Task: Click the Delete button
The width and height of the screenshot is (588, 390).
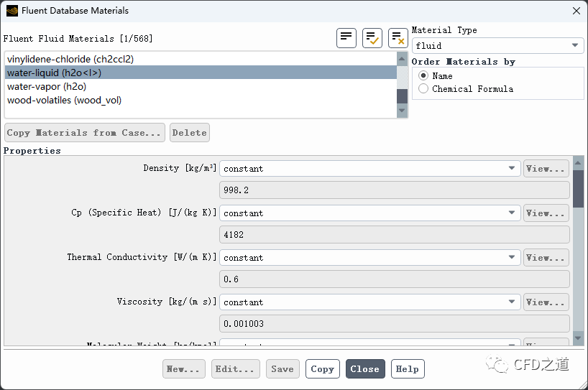Action: tap(189, 133)
